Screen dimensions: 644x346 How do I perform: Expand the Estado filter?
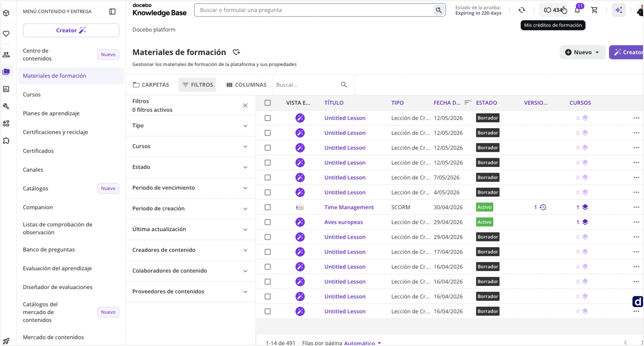click(x=191, y=167)
